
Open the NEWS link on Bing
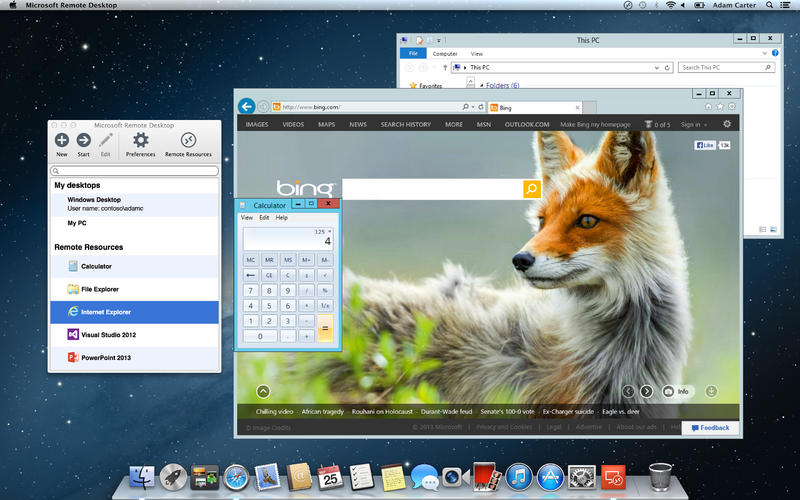pos(358,125)
